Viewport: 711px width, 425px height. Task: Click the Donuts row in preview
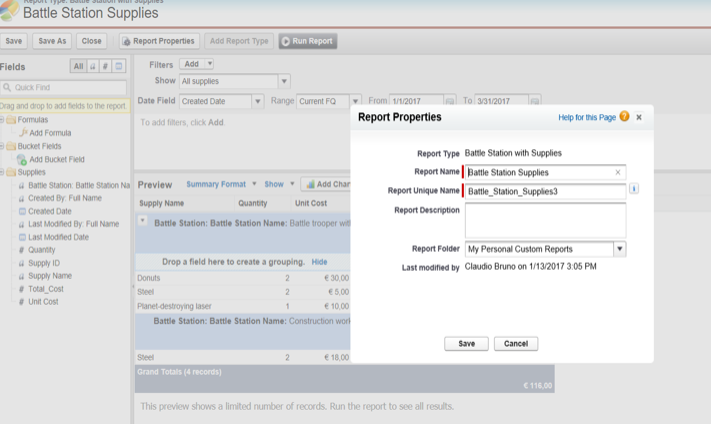(x=243, y=278)
